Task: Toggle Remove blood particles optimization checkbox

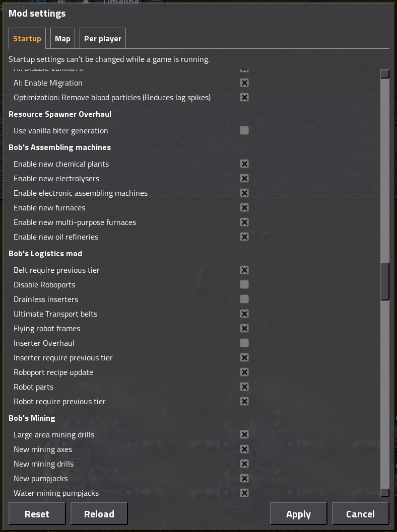Action: tap(244, 97)
